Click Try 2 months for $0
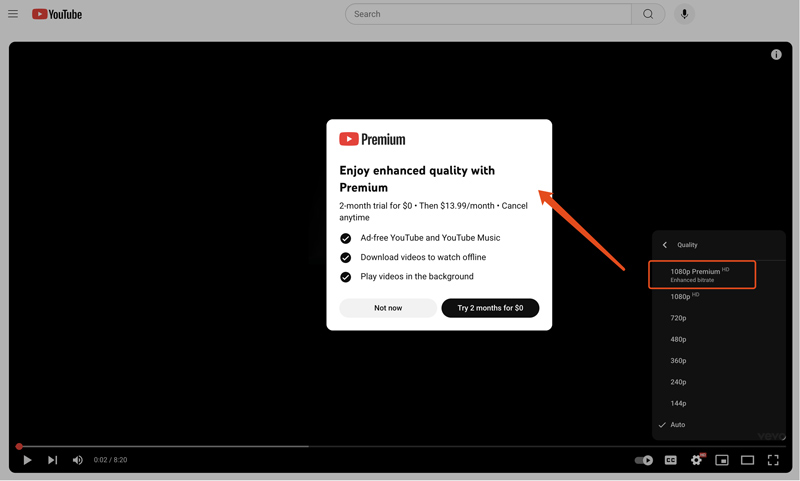Screen dimensions: 800x481 click(x=490, y=308)
